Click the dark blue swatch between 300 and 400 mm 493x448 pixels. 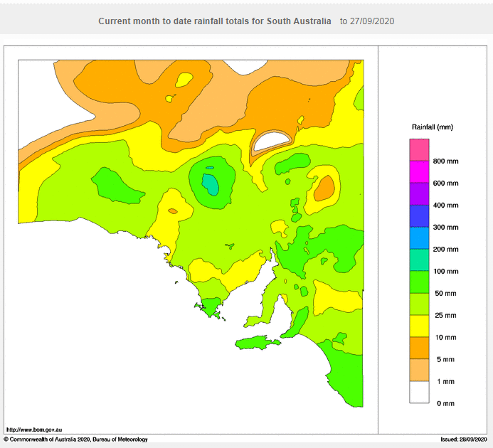coord(419,216)
